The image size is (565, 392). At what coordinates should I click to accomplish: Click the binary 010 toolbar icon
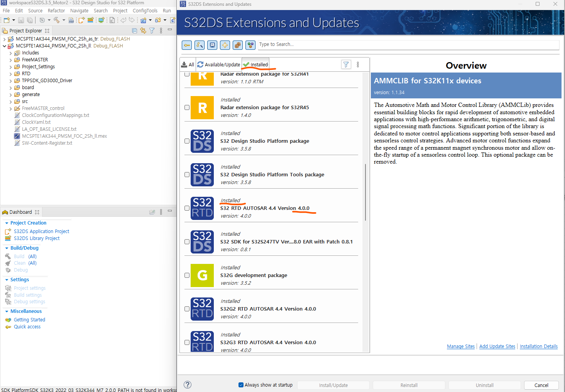coord(71,20)
